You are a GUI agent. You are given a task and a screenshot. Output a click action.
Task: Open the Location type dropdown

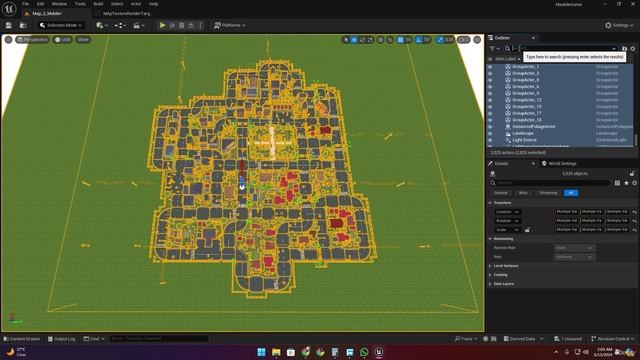(507, 212)
